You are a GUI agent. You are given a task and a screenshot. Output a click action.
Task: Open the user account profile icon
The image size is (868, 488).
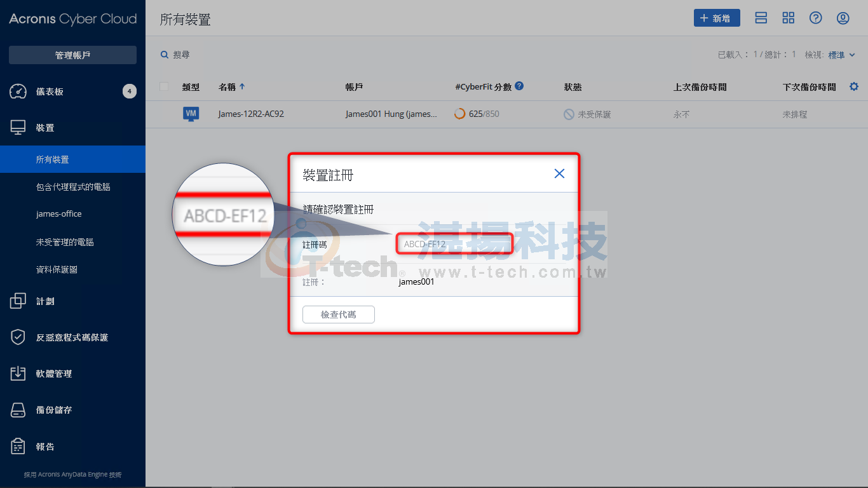point(843,18)
